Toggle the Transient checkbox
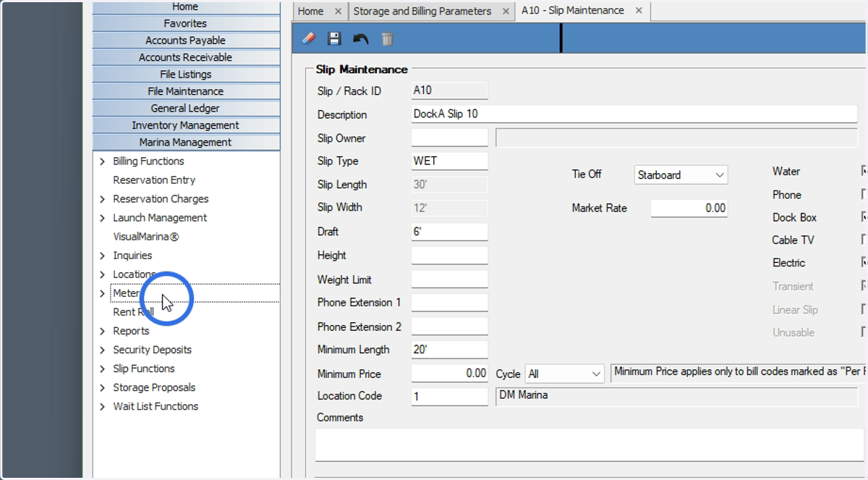Image resolution: width=868 pixels, height=480 pixels. click(864, 286)
